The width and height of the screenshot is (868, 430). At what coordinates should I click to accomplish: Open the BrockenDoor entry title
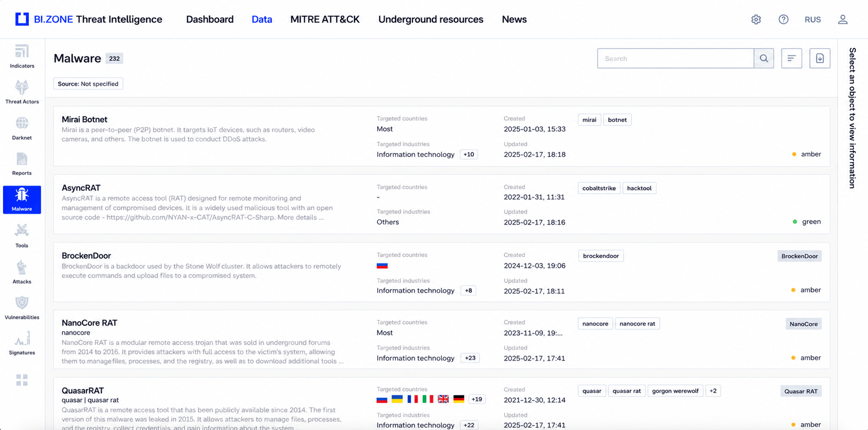[x=86, y=256]
